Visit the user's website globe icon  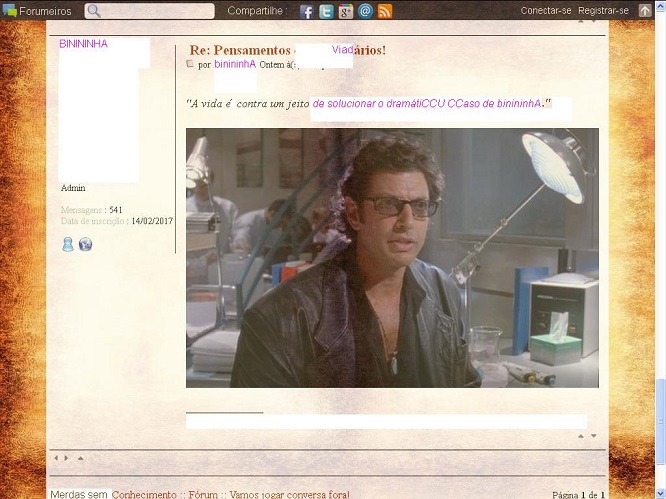(85, 244)
